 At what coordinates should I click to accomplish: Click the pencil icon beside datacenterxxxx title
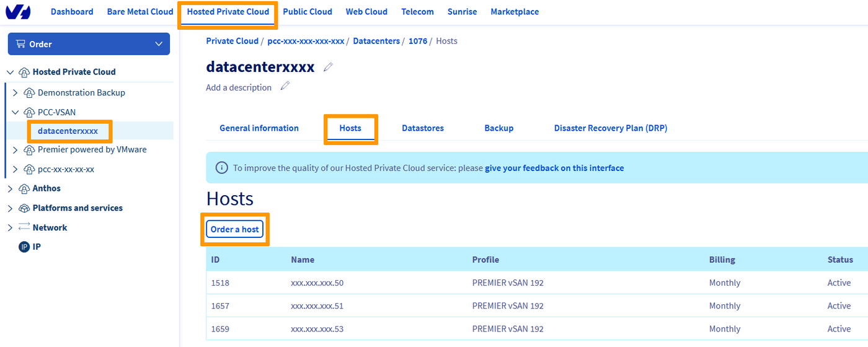click(328, 67)
